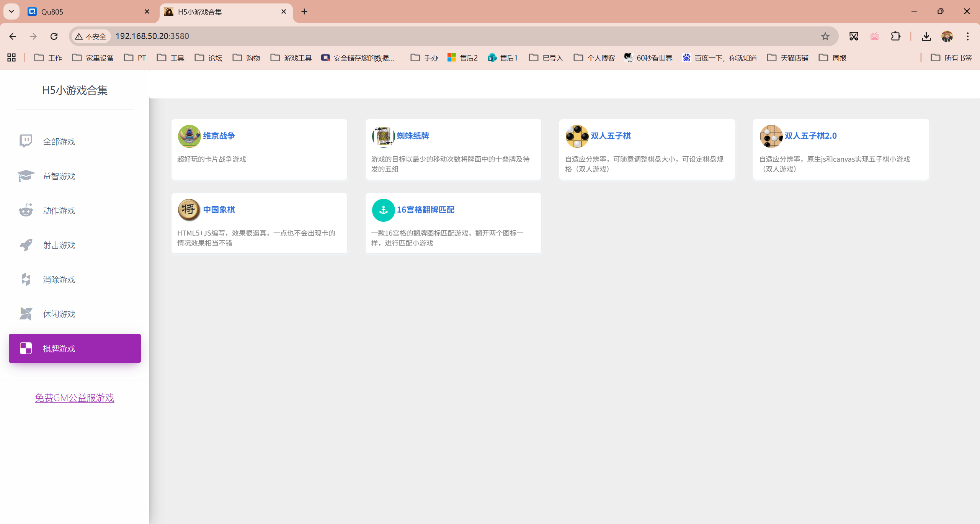
Task: Click the teal anchor icon for 16宫格翻牌匹配
Action: pos(383,210)
